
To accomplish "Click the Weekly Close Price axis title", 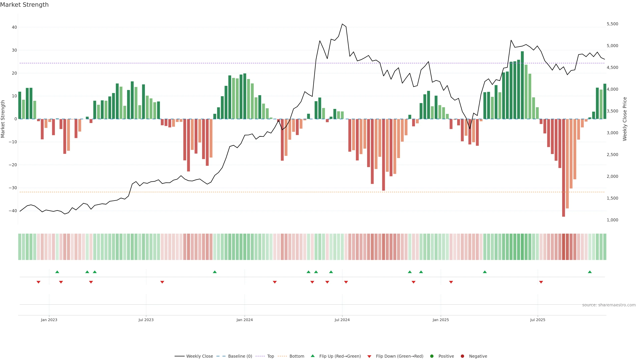I will click(625, 119).
